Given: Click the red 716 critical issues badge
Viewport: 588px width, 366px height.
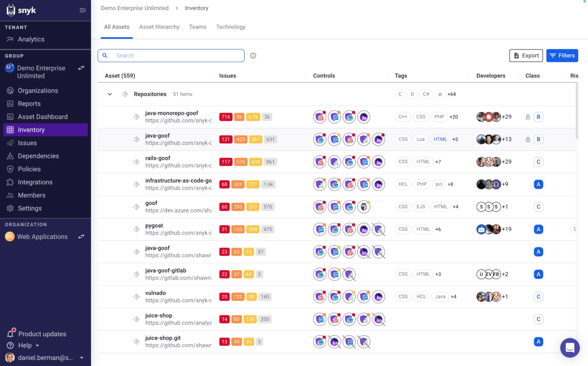Looking at the screenshot, I should pyautogui.click(x=226, y=117).
